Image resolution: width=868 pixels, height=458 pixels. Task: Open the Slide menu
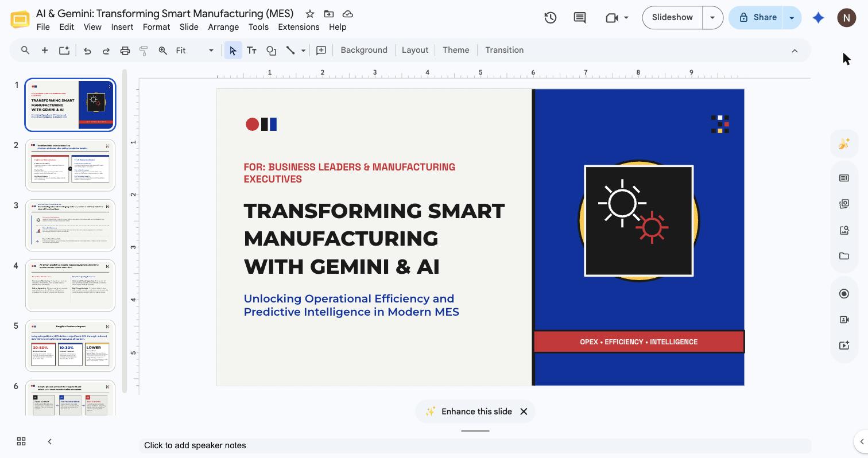pyautogui.click(x=189, y=27)
